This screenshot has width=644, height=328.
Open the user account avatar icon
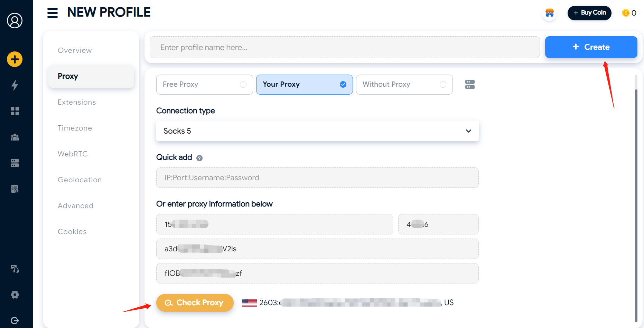[15, 21]
